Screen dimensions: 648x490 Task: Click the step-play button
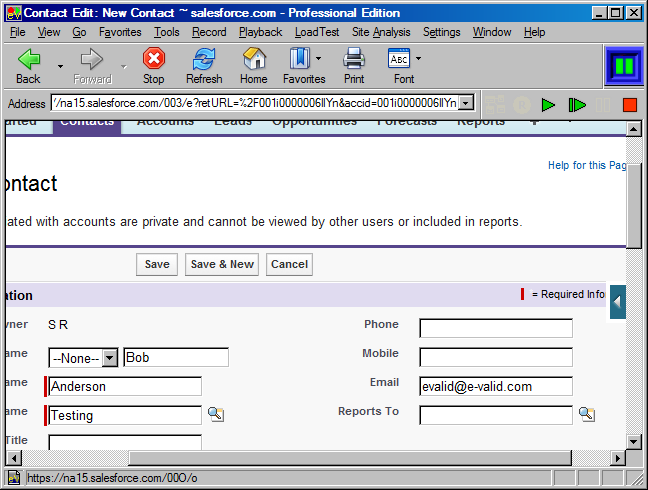click(x=577, y=105)
